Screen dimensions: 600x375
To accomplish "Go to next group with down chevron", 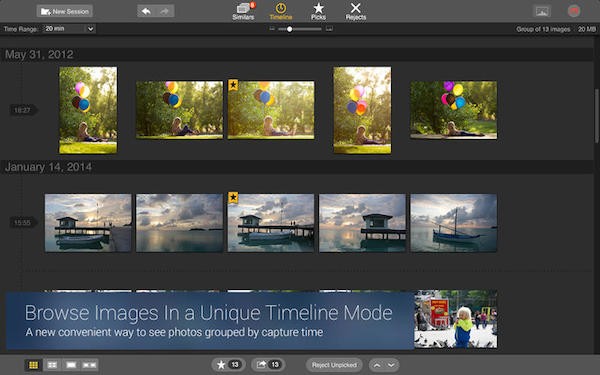I will click(391, 365).
